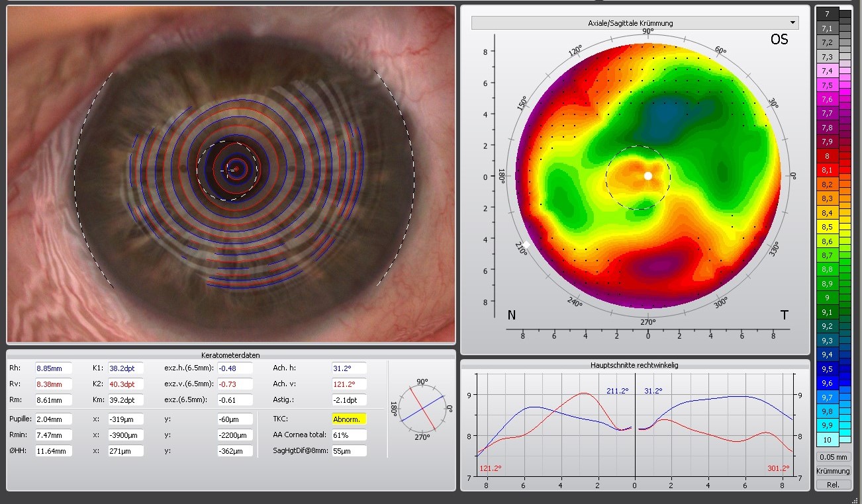Viewport: 862px width, 504px height.
Task: Pick the pink 7,5 color scale swatch
Action: pos(827,85)
